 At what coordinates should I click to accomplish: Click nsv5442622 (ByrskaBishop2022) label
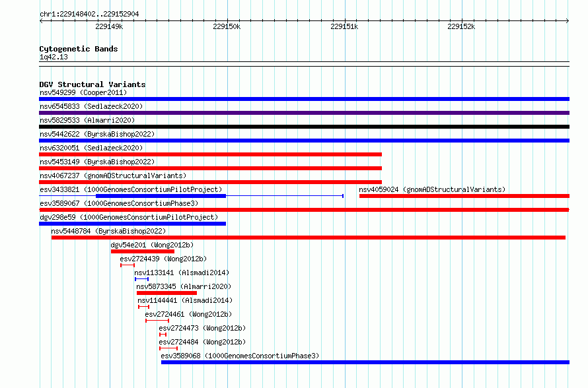[x=97, y=134]
